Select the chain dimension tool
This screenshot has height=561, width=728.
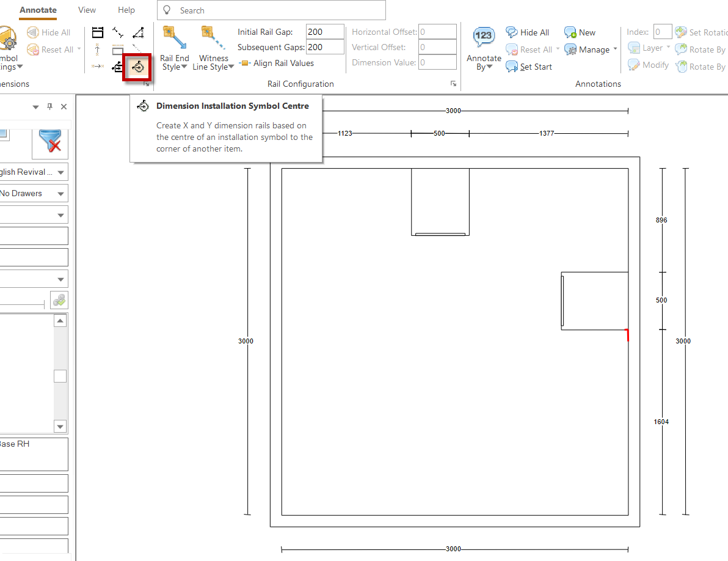[98, 32]
